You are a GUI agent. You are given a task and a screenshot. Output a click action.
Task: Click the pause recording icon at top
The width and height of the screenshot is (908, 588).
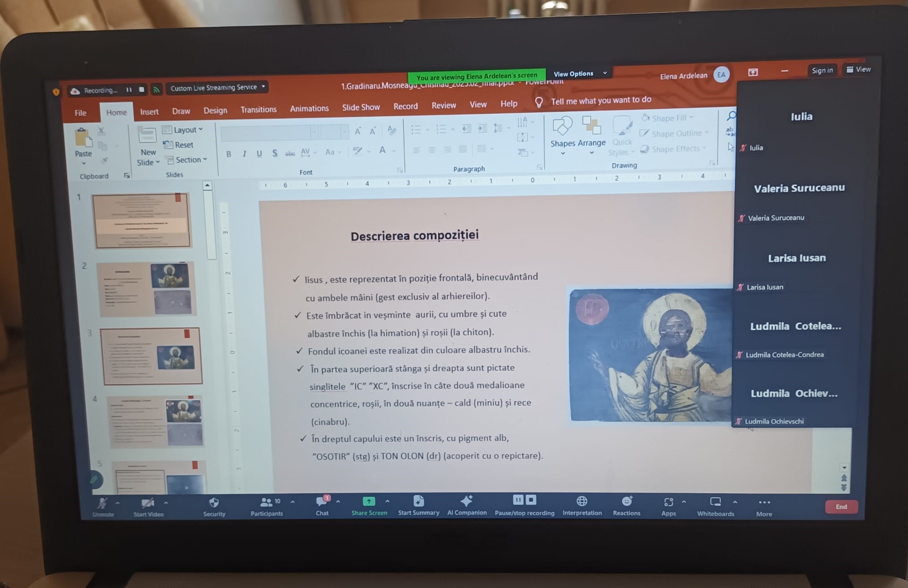[129, 90]
